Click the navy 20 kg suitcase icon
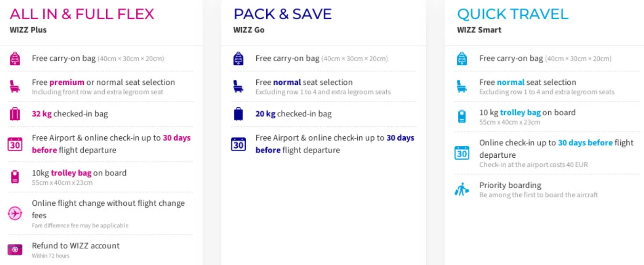Screen dimensions: 644x265 [x=239, y=114]
